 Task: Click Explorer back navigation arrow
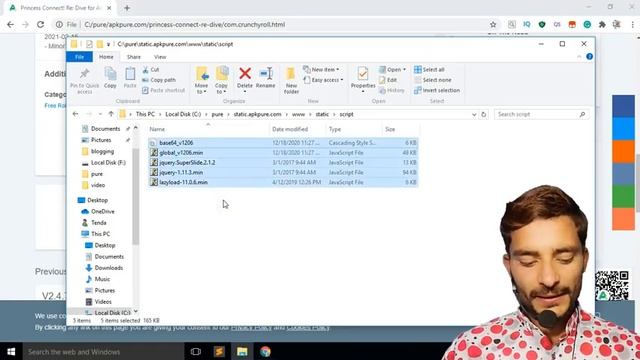point(76,114)
